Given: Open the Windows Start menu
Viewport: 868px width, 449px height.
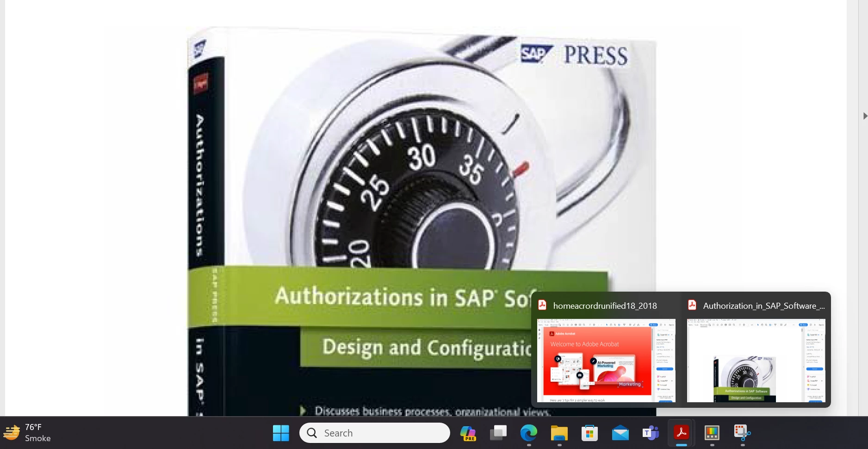Looking at the screenshot, I should (281, 433).
